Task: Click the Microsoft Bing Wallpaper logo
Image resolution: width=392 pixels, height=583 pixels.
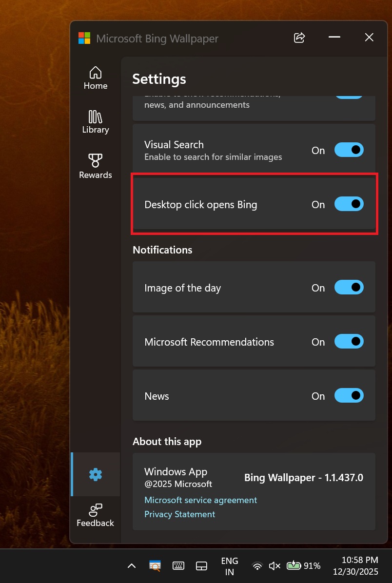Action: pyautogui.click(x=84, y=38)
